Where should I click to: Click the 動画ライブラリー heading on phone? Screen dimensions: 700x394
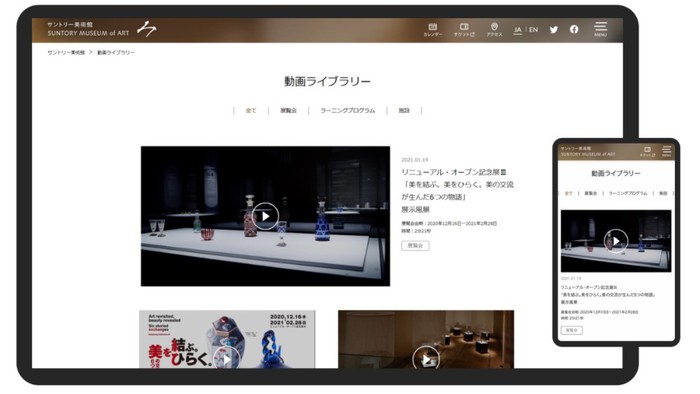[616, 173]
